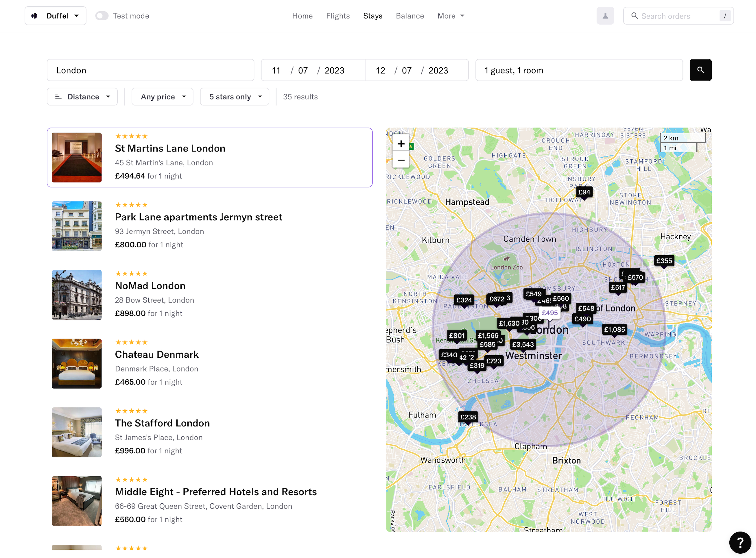Screen dimensions: 756x558
Task: Click the £1,630 map price marker
Action: pos(509,323)
